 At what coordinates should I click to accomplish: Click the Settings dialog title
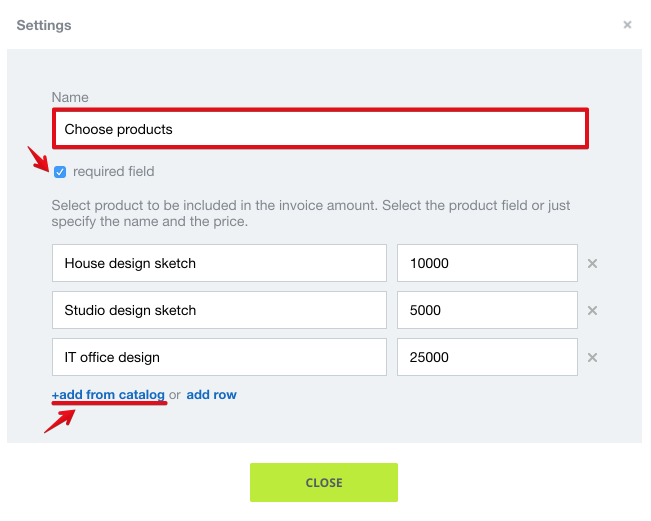coord(44,25)
